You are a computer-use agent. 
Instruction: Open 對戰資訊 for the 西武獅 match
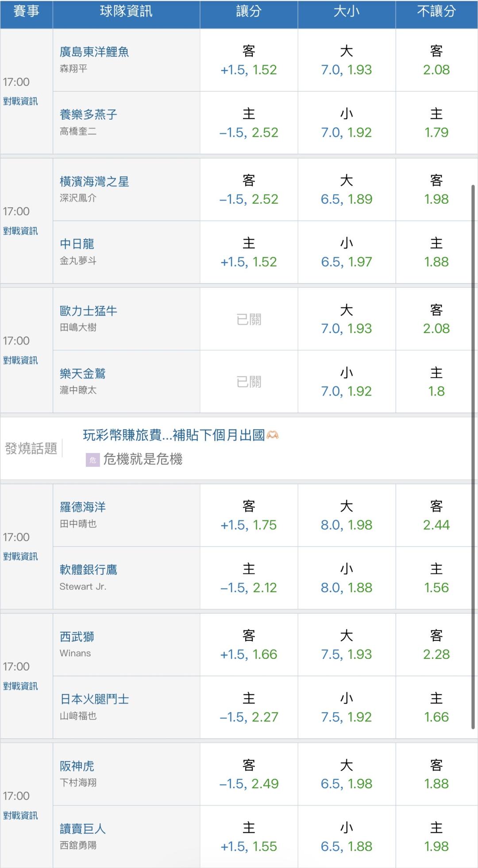[20, 686]
